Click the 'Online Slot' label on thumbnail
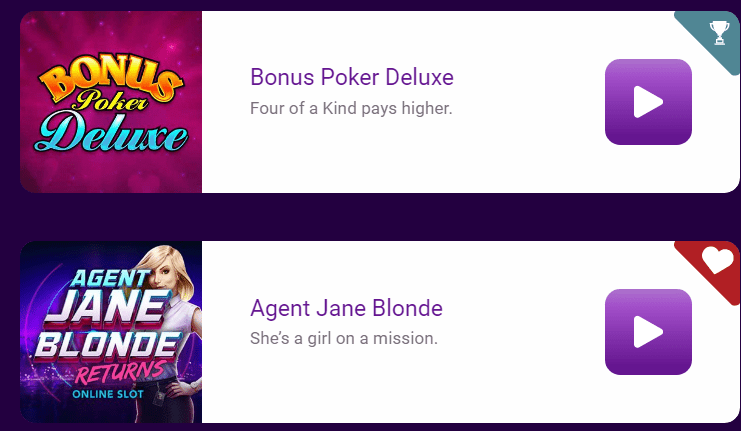The image size is (741, 431). 108,394
